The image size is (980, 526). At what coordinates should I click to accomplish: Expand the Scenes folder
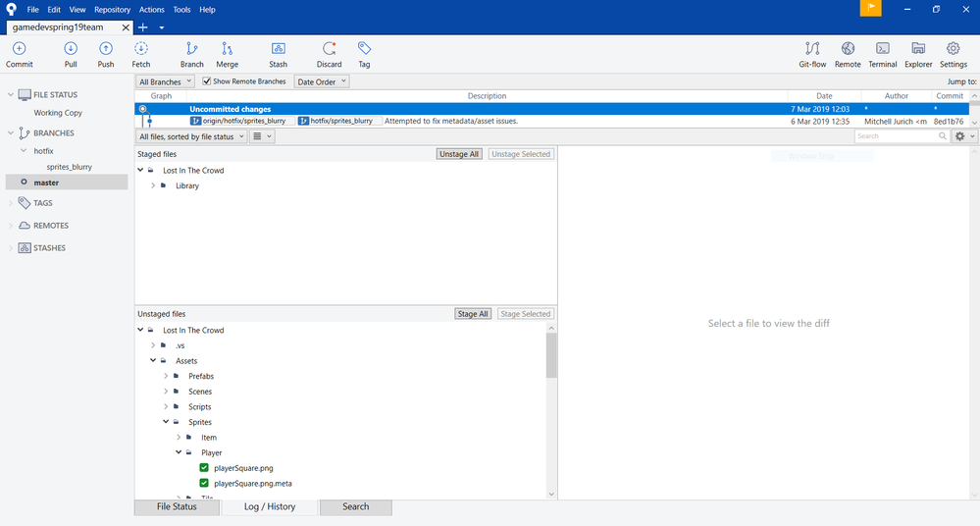(x=166, y=391)
